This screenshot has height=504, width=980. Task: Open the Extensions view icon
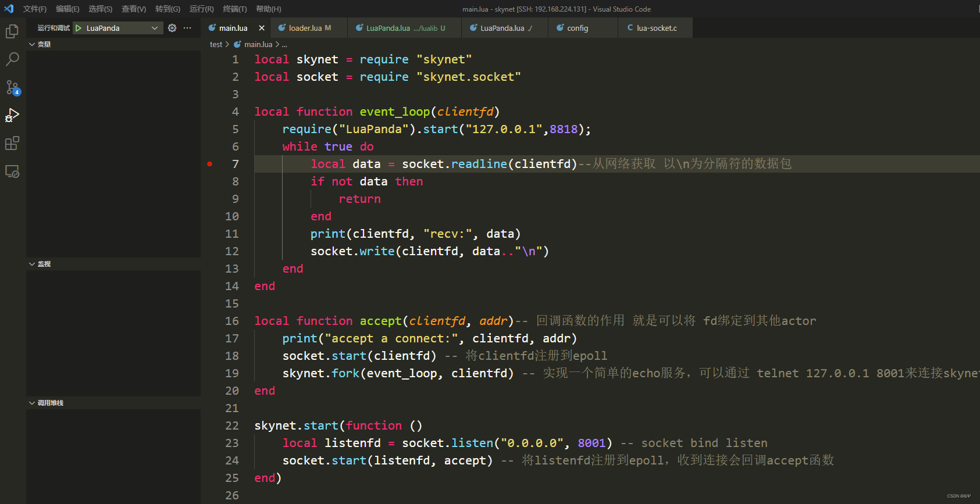pyautogui.click(x=12, y=143)
